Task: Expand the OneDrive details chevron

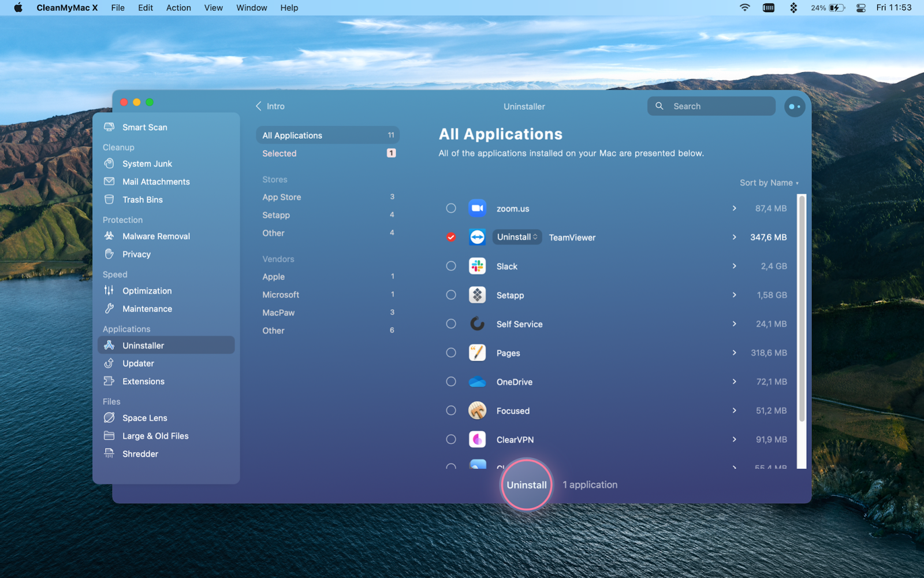Action: (x=734, y=381)
